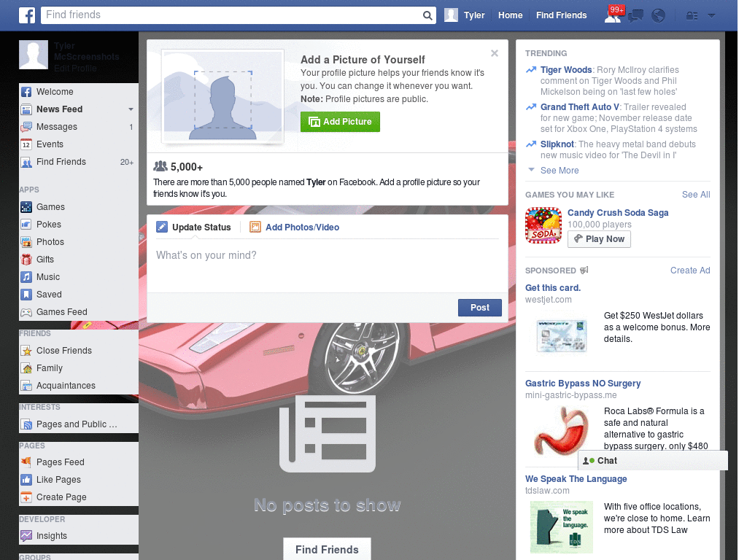The width and height of the screenshot is (747, 560).
Task: Open the messages chat bubbles icon
Action: (635, 16)
